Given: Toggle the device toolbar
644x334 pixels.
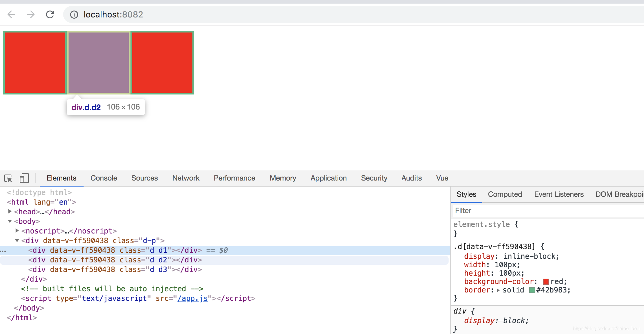Looking at the screenshot, I should pyautogui.click(x=24, y=178).
